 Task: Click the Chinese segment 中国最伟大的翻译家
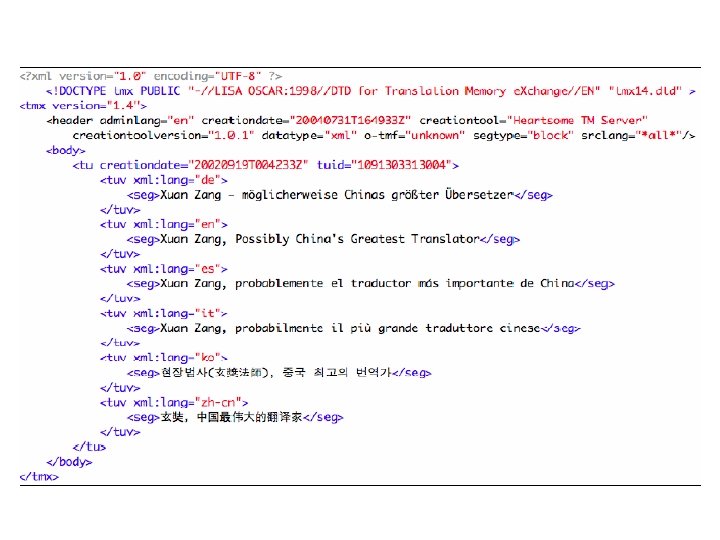click(x=235, y=417)
